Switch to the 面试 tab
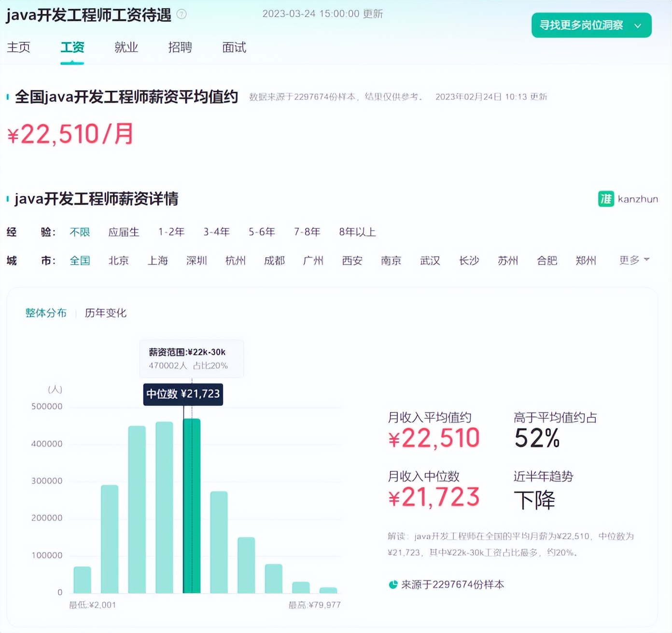672x633 pixels. (234, 47)
